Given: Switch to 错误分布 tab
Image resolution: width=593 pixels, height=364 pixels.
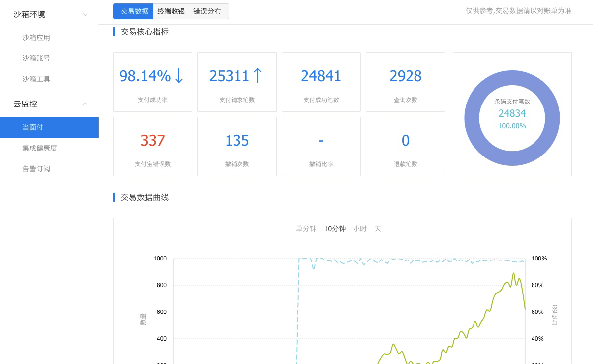Looking at the screenshot, I should [209, 11].
